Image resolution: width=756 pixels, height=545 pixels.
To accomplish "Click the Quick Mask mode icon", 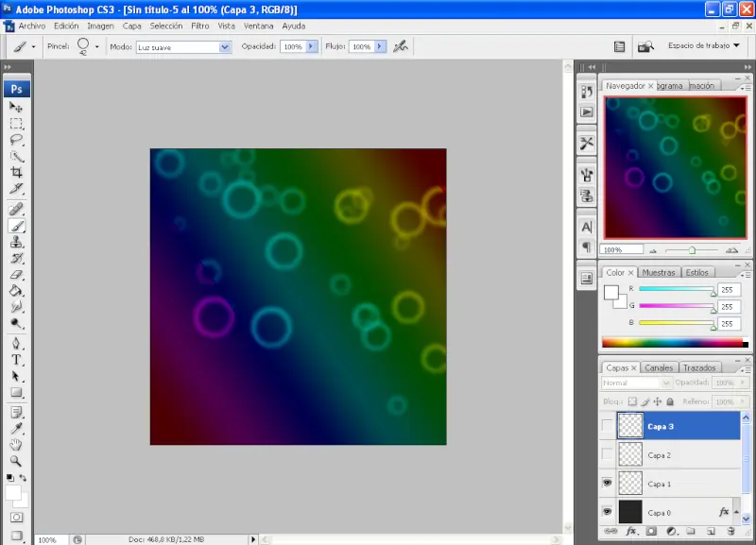I will [x=16, y=517].
